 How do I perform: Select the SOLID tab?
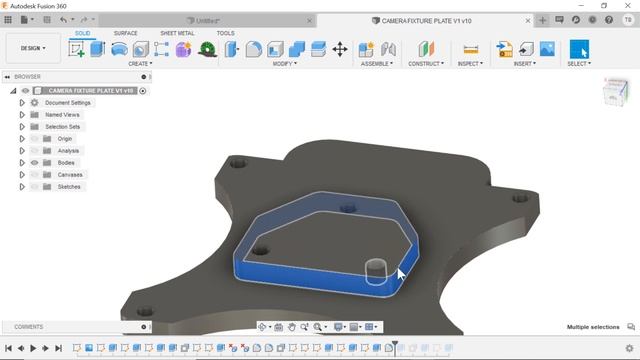(82, 33)
